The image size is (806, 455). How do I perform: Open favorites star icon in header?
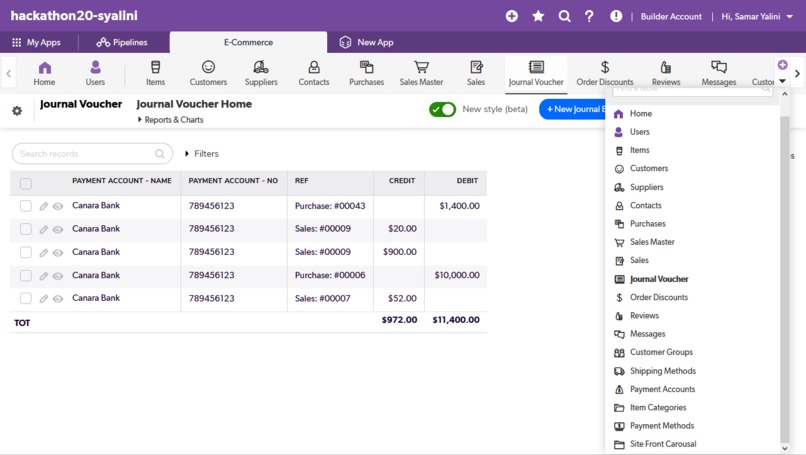(538, 16)
